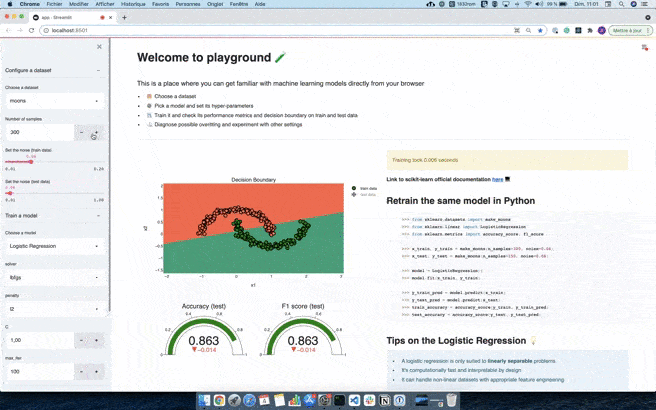Open Terminal from the dock
Image resolution: width=656 pixels, height=410 pixels.
(x=339, y=400)
